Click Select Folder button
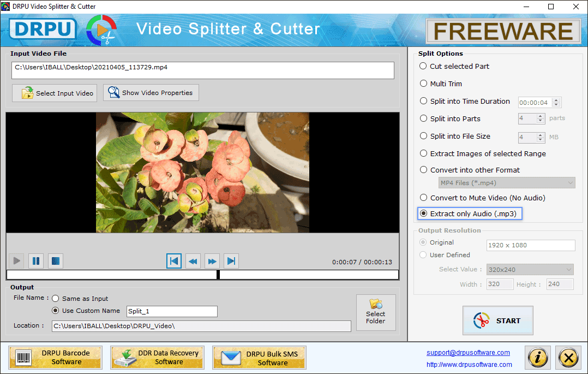The width and height of the screenshot is (588, 374). pyautogui.click(x=376, y=312)
